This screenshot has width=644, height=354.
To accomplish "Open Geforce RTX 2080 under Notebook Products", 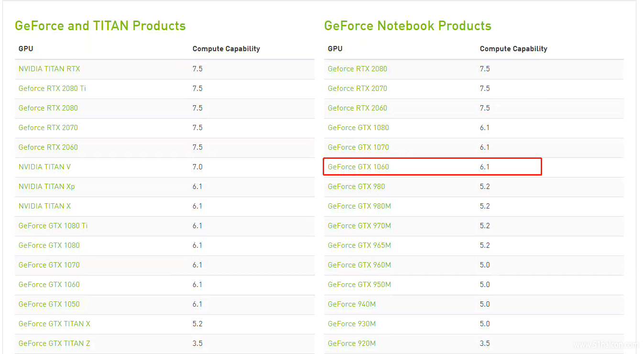I will pos(358,69).
